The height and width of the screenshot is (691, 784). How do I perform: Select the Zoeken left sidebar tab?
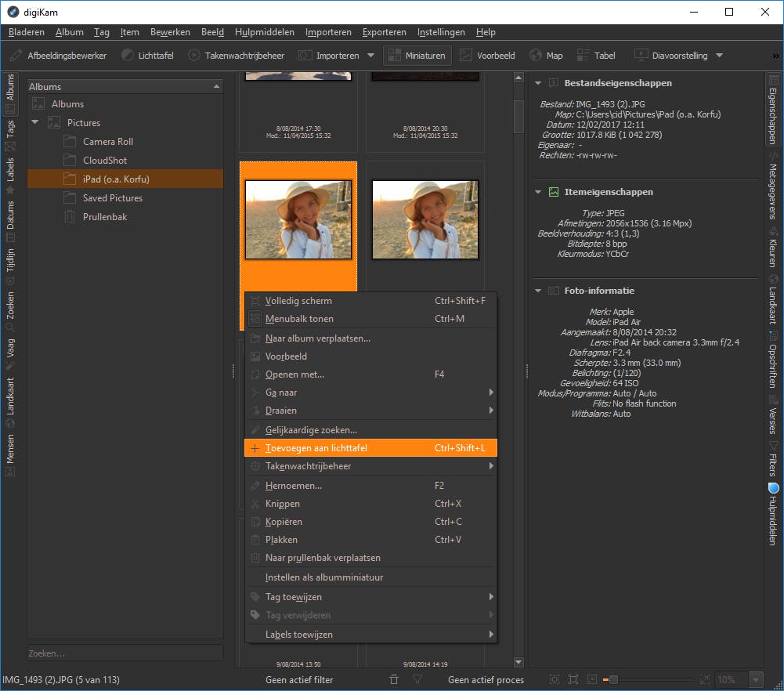click(10, 311)
